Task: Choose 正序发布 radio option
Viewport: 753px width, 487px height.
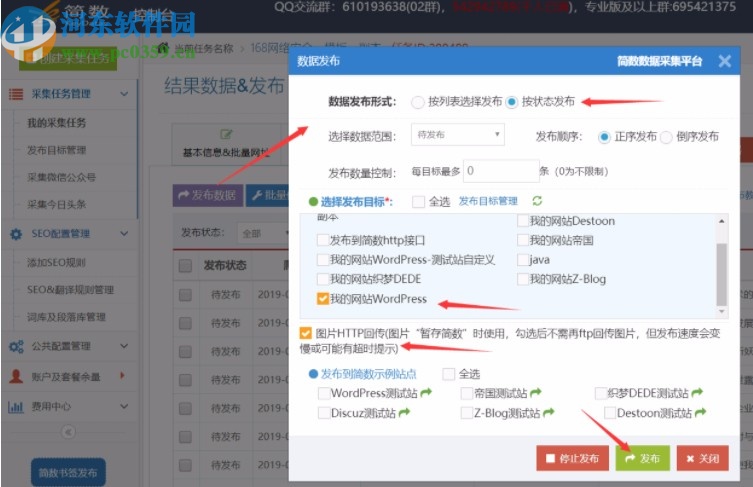Action: [604, 137]
